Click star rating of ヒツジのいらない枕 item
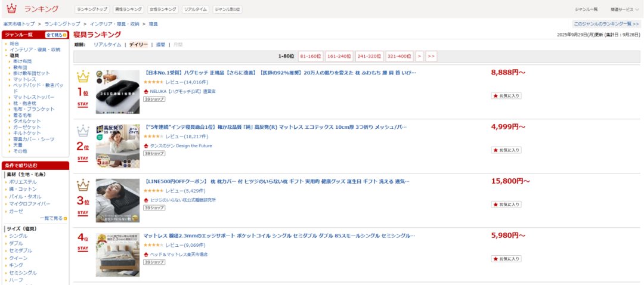The image size is (644, 285). (x=153, y=191)
